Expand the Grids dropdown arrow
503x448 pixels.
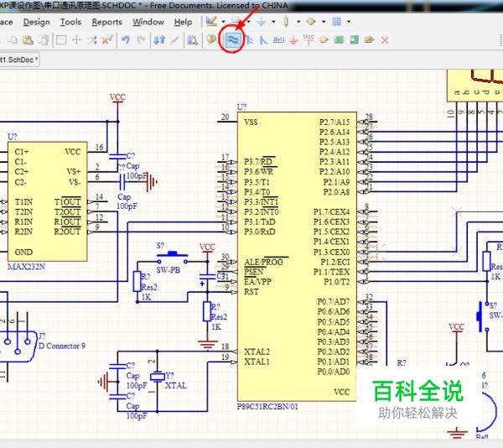(349, 22)
